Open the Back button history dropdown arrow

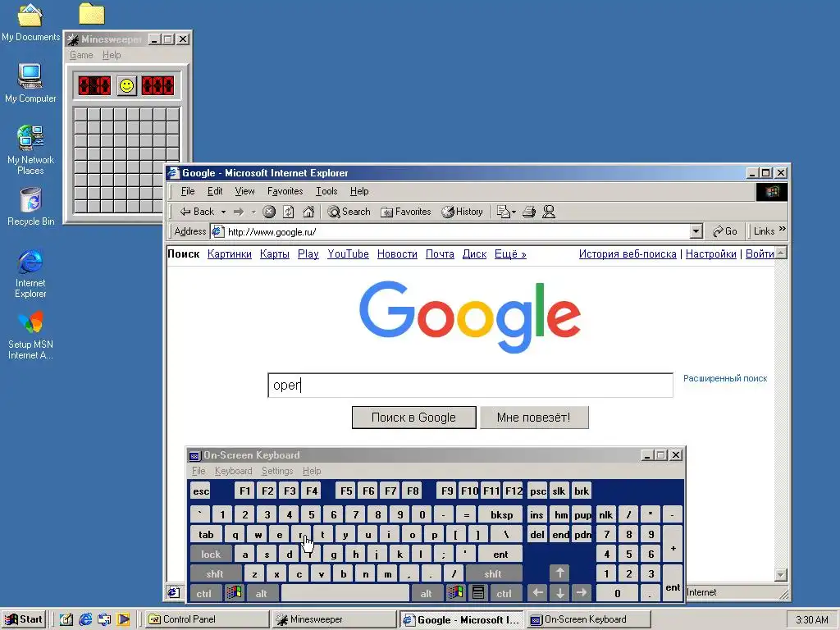pyautogui.click(x=223, y=212)
